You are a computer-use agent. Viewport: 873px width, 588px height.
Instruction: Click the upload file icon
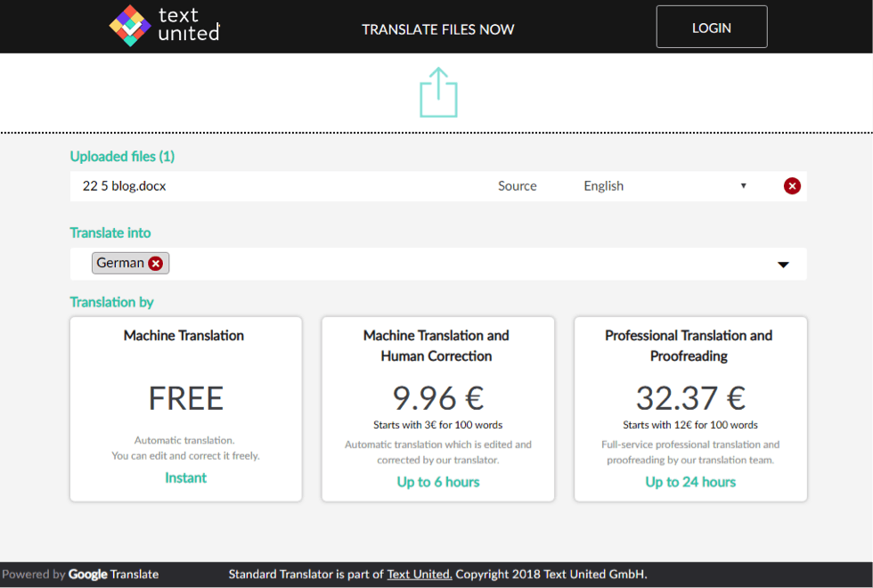[438, 93]
